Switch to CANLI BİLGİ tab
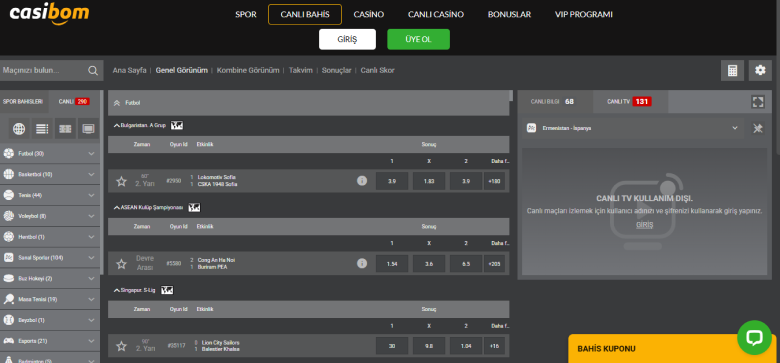 (555, 101)
